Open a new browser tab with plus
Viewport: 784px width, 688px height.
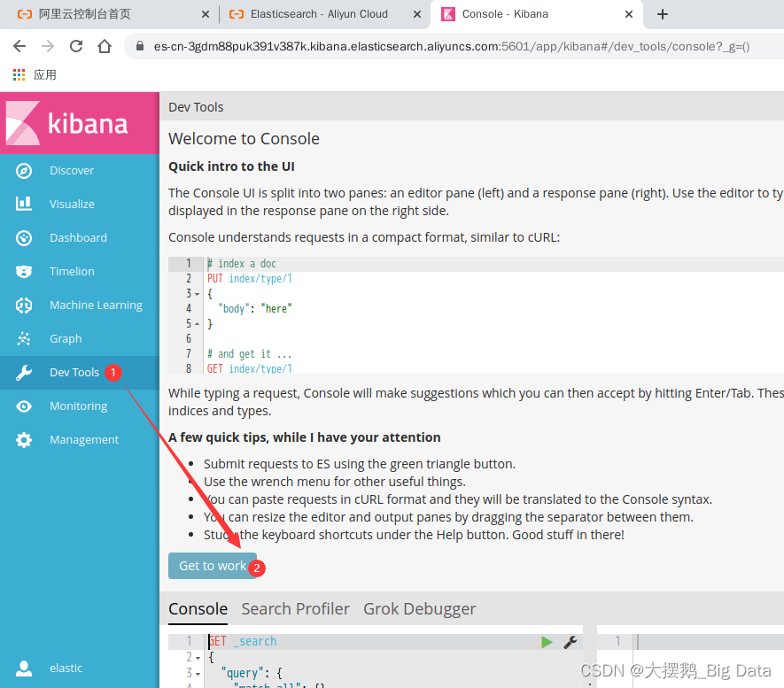pos(663,14)
